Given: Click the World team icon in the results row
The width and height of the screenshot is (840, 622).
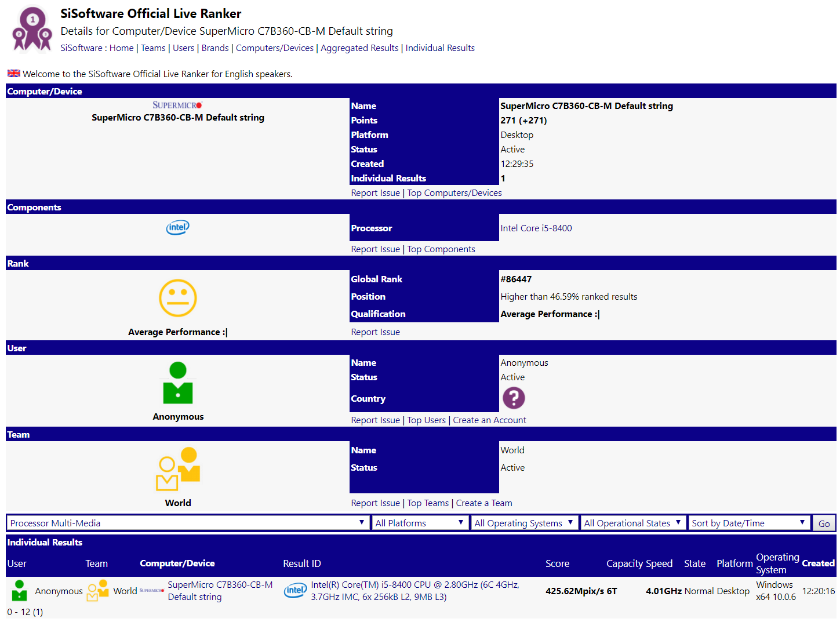Looking at the screenshot, I should (97, 590).
